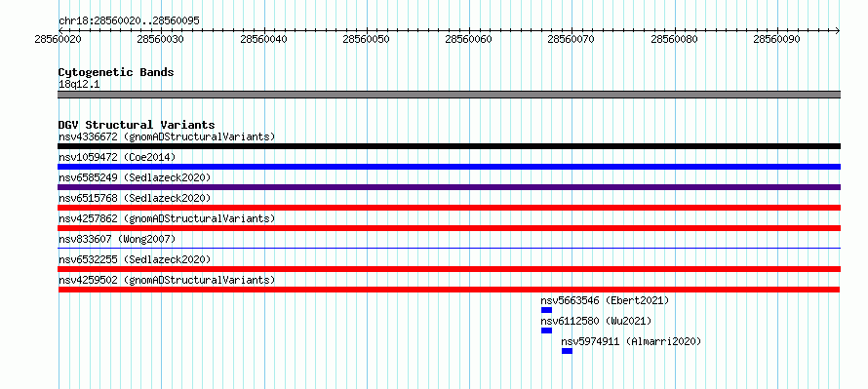The height and width of the screenshot is (389, 868).
Task: Click the 18q12.1 gray cytogenetic band
Action: 449,95
